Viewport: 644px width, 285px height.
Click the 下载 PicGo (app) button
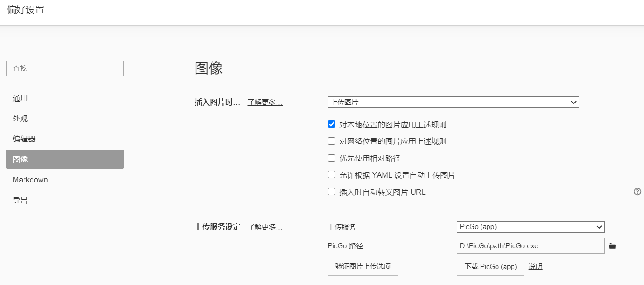(x=490, y=267)
